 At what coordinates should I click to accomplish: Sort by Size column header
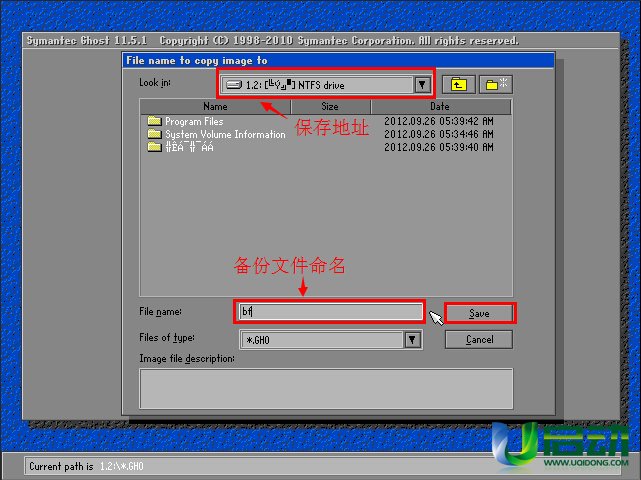330,107
